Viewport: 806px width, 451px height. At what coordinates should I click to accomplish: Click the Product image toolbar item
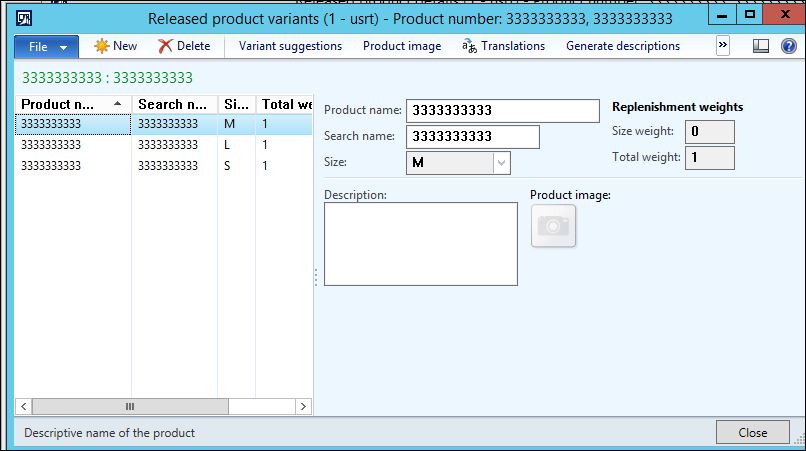[401, 46]
